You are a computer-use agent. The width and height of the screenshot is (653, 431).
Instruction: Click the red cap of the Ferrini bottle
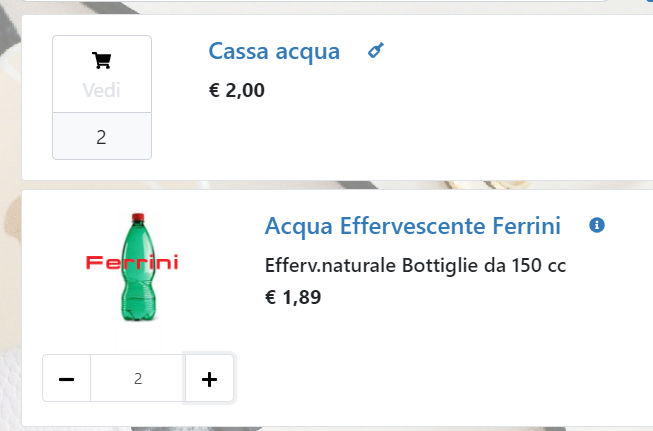pos(137,217)
